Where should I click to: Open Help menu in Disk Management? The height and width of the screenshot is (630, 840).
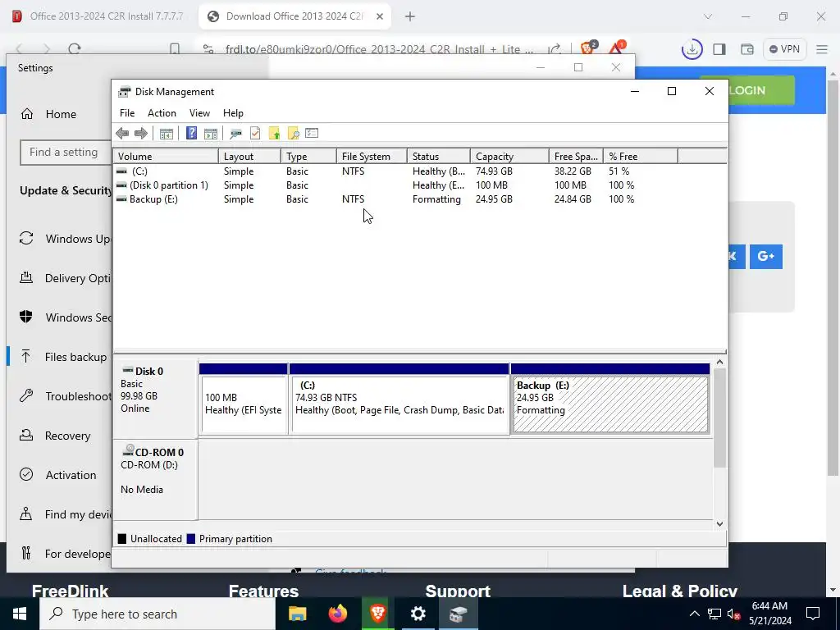pos(233,113)
